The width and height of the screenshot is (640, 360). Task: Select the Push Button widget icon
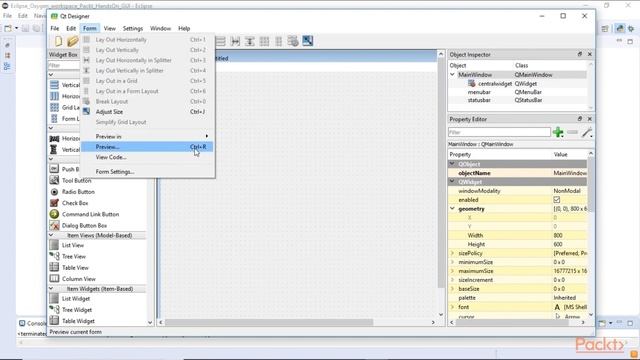click(x=54, y=169)
